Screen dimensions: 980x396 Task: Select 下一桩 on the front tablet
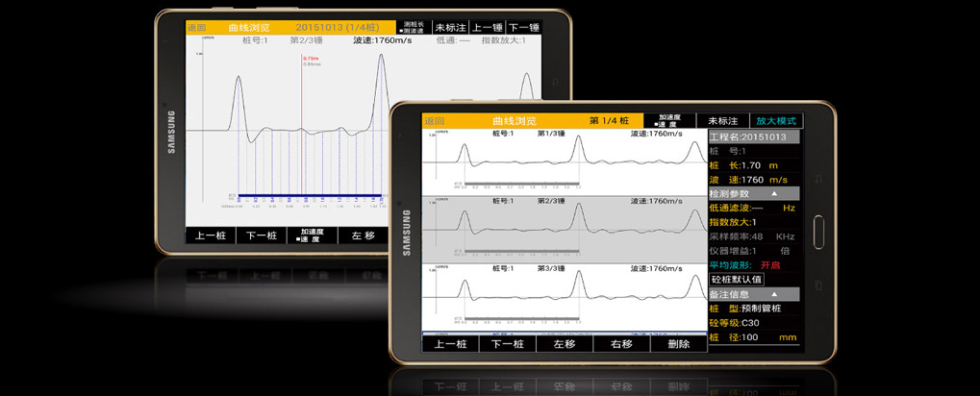click(508, 343)
